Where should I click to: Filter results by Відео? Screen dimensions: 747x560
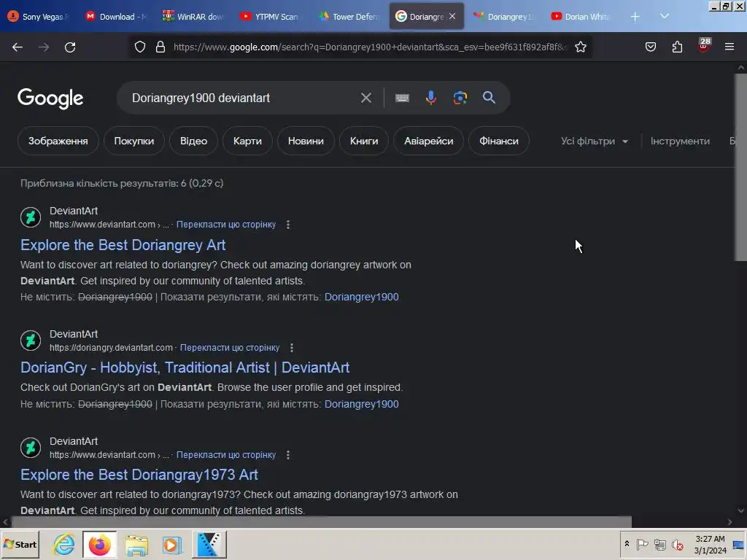click(193, 141)
